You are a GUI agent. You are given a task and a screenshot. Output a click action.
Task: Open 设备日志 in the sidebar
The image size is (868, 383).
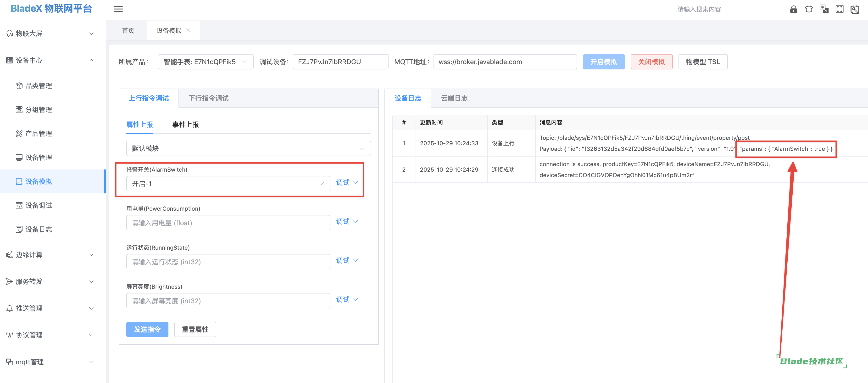pyautogui.click(x=39, y=229)
